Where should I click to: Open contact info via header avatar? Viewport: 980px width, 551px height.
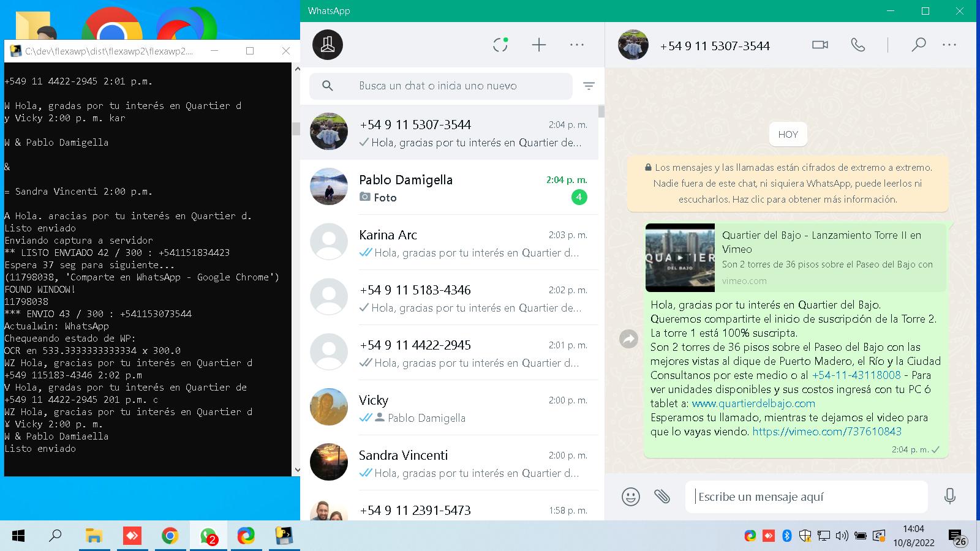[x=633, y=45]
